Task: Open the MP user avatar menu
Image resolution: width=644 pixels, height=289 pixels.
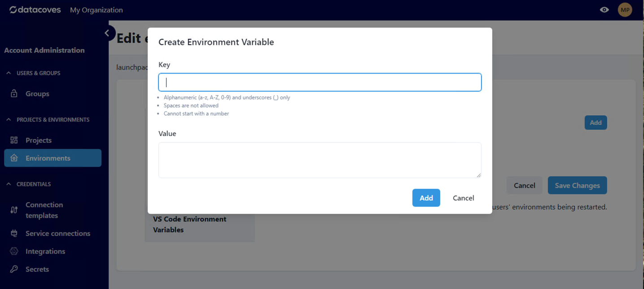Action: click(x=625, y=10)
